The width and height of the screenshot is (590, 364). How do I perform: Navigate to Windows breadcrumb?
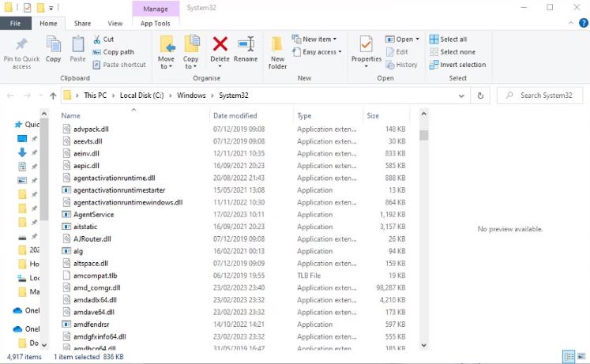pyautogui.click(x=191, y=96)
